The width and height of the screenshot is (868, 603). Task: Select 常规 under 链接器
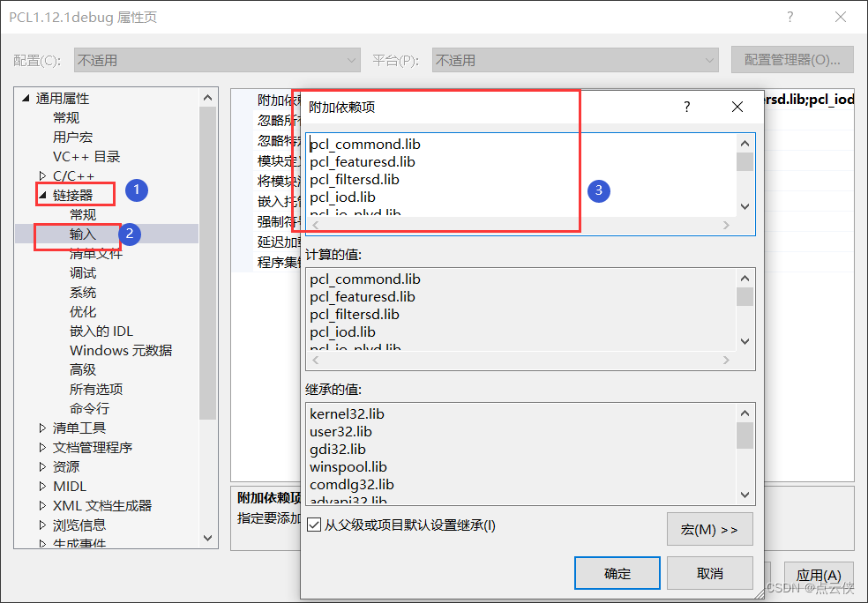83,214
